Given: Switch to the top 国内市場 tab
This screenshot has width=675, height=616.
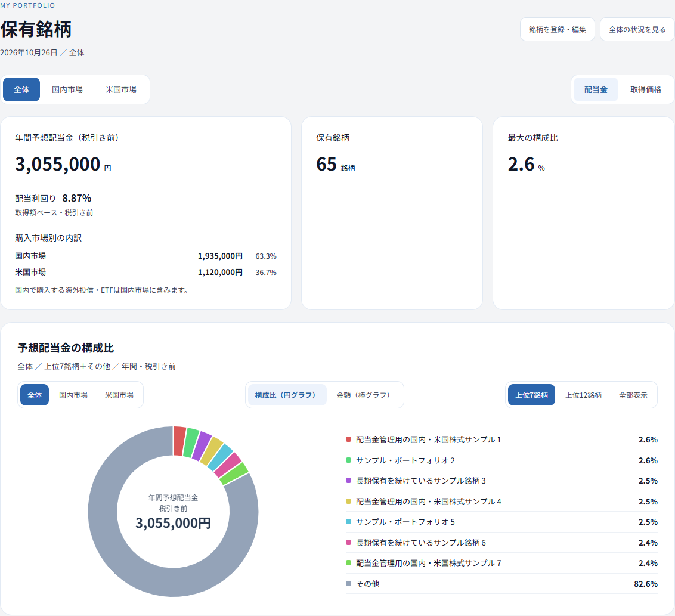Looking at the screenshot, I should tap(67, 89).
